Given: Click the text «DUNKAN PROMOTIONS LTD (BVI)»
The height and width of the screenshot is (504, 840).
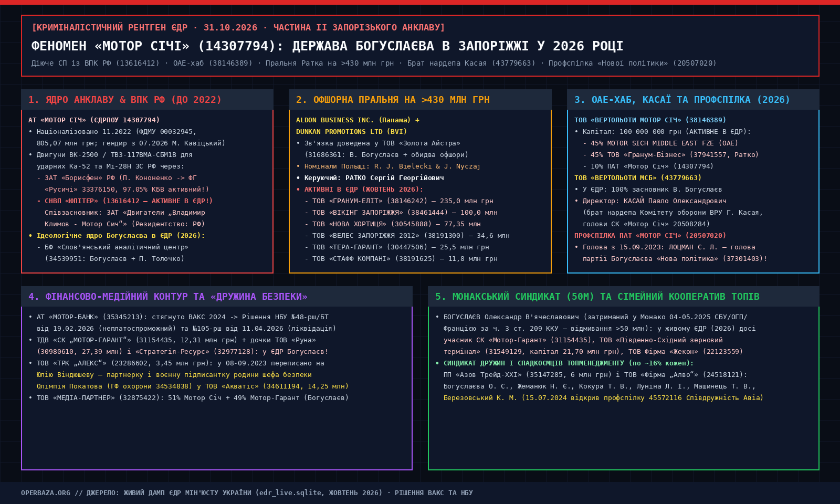Looking at the screenshot, I should (x=351, y=132).
